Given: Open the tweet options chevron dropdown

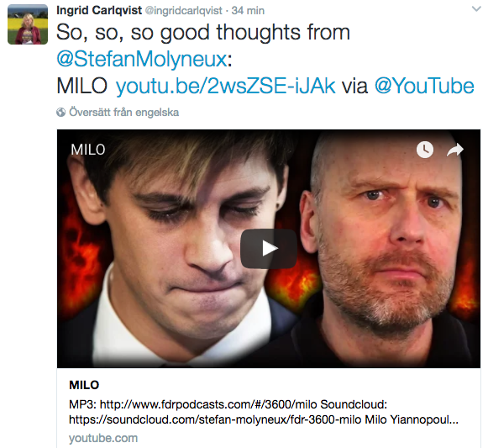Looking at the screenshot, I should 476,9.
